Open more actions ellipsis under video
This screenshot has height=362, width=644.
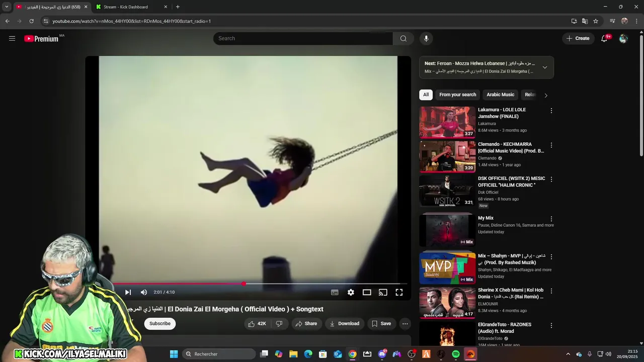[405, 324]
